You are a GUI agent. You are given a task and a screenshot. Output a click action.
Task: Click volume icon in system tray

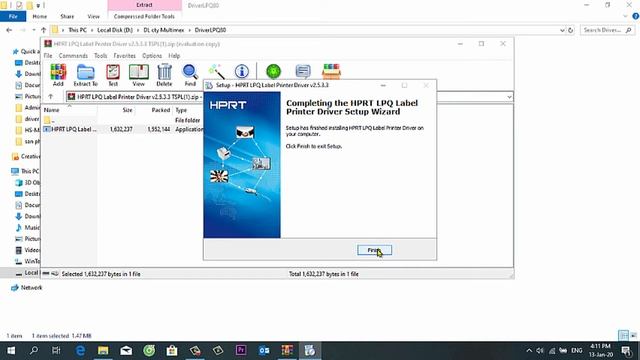coord(540,350)
